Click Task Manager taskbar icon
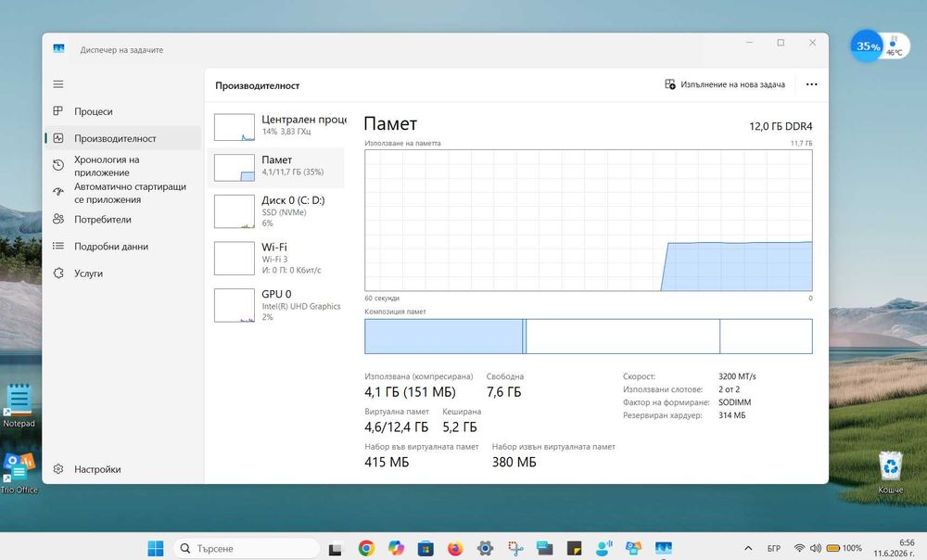 [664, 548]
